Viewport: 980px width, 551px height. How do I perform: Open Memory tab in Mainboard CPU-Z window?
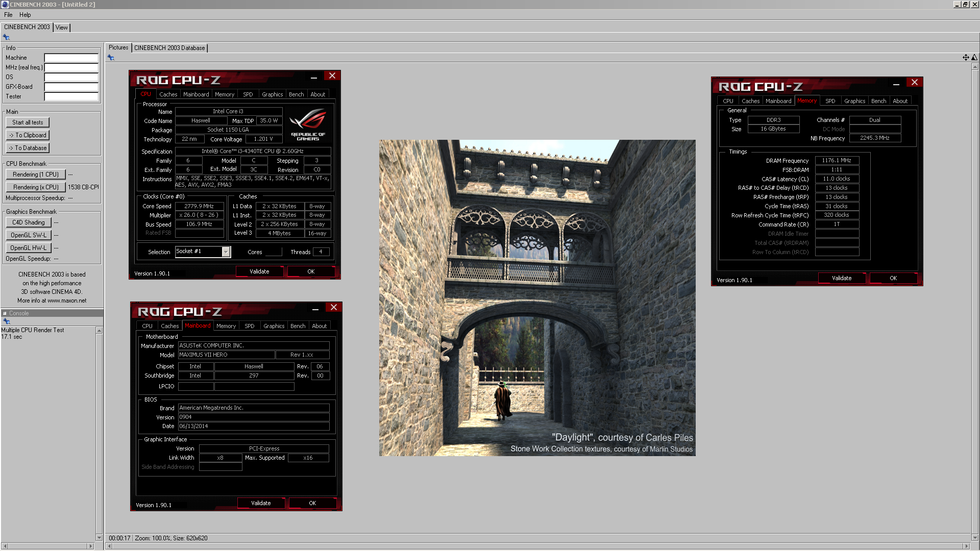pyautogui.click(x=226, y=326)
